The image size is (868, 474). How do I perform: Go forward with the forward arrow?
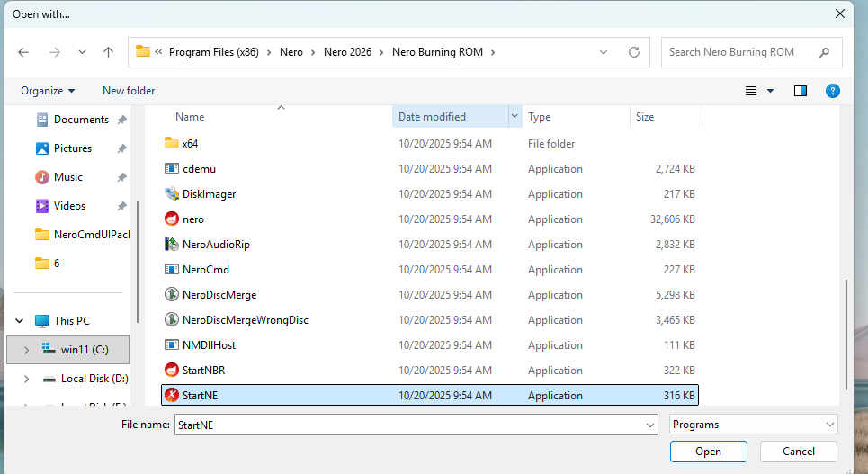coord(54,52)
